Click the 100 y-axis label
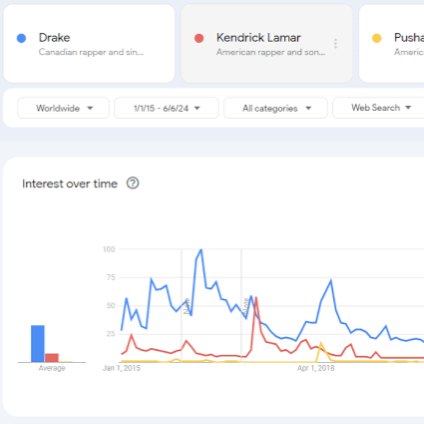Image resolution: width=424 pixels, height=424 pixels. coord(109,249)
